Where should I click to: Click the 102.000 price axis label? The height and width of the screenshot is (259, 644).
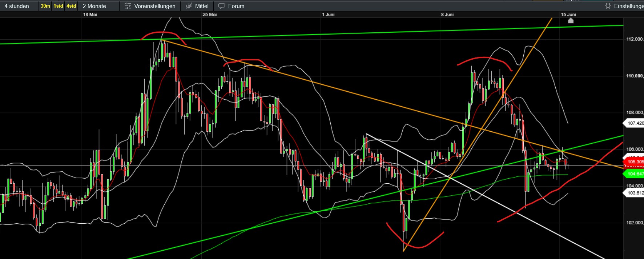coord(635,223)
